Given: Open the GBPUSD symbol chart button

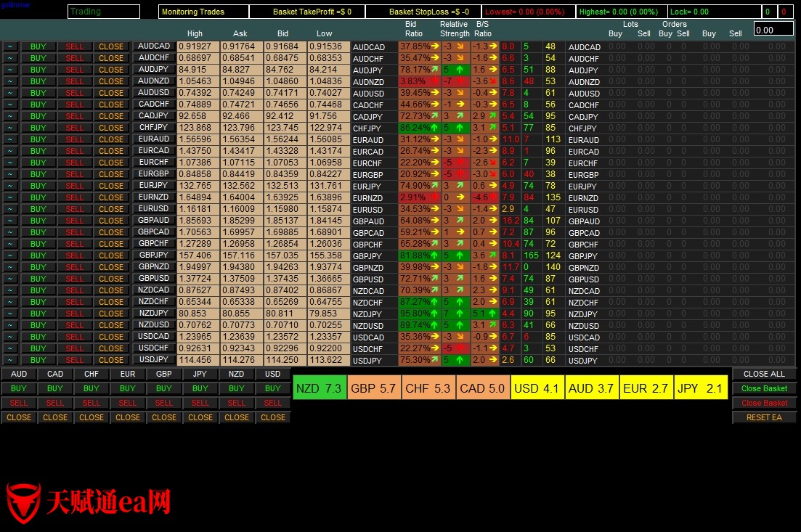Looking at the screenshot, I should (x=154, y=279).
